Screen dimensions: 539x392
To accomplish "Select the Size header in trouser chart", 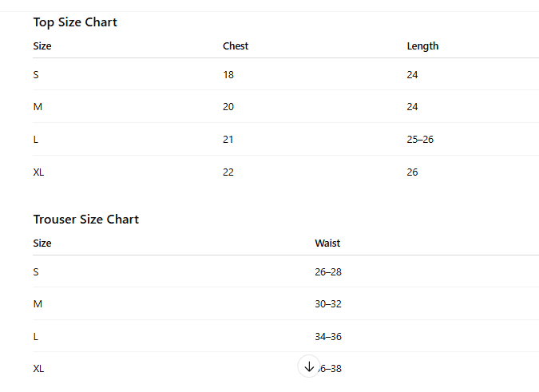I will 42,244.
